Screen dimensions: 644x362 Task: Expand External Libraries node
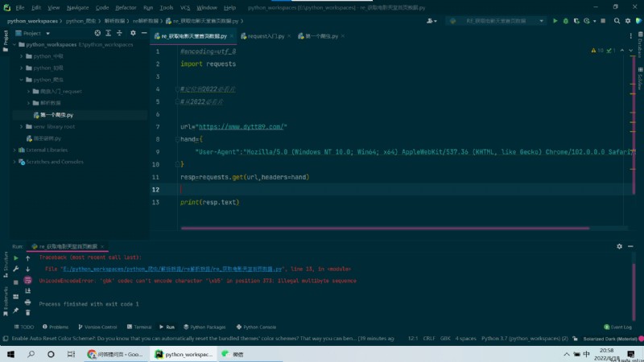coord(14,150)
